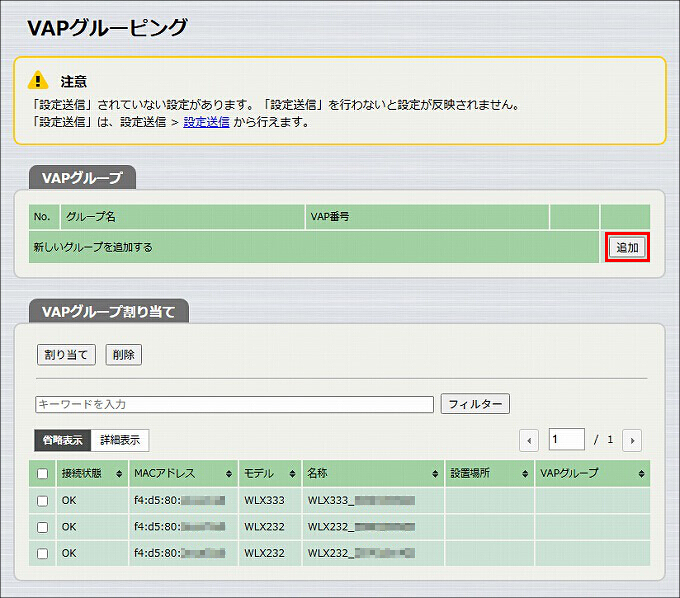The height and width of the screenshot is (598, 680).
Task: Sort by 接続状態 column arrows
Action: pyautogui.click(x=119, y=474)
